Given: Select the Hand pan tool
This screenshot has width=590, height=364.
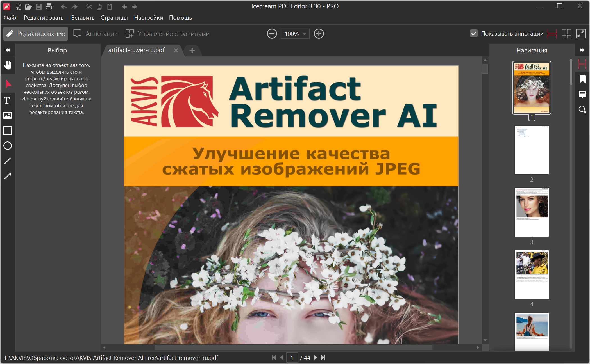Looking at the screenshot, I should click(8, 65).
